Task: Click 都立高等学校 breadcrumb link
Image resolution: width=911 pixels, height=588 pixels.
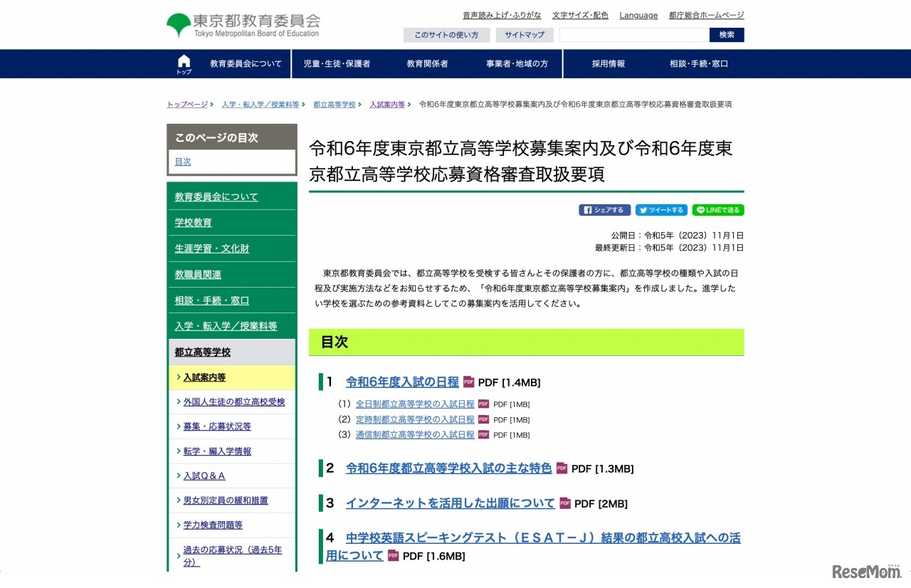Action: 334,104
